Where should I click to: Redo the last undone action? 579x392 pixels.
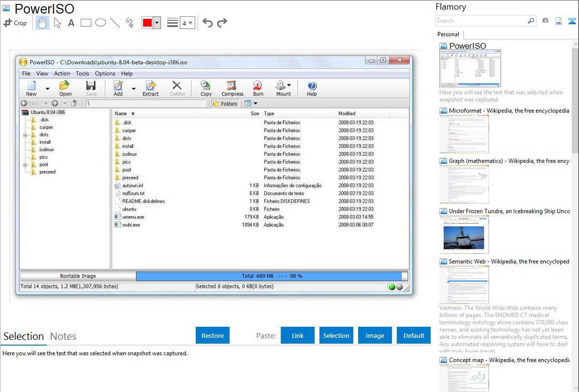click(x=222, y=23)
